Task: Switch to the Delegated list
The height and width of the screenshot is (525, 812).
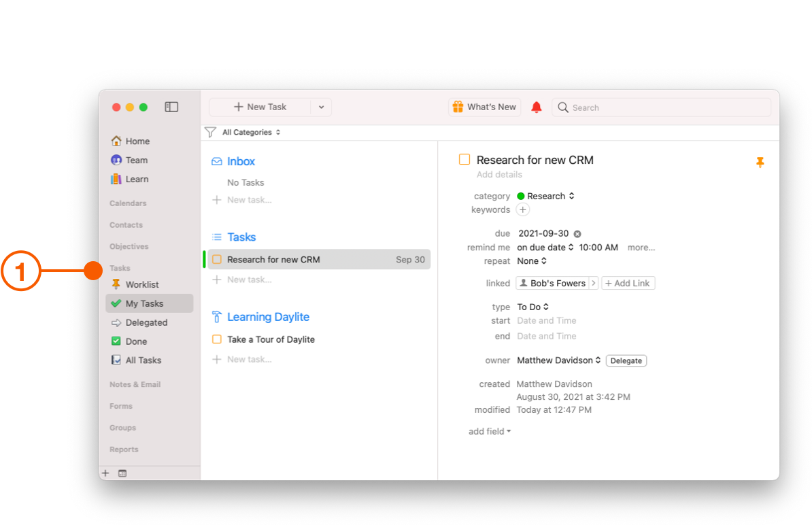Action: click(143, 322)
